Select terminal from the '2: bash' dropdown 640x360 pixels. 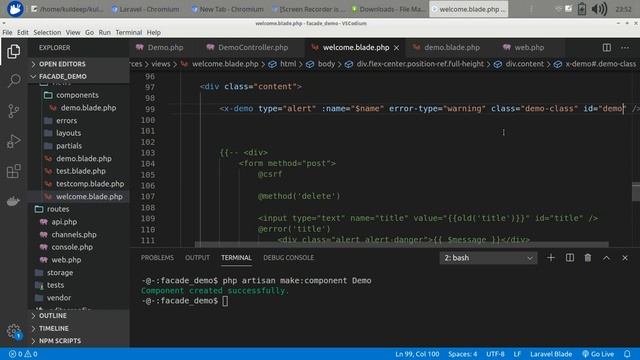click(488, 258)
